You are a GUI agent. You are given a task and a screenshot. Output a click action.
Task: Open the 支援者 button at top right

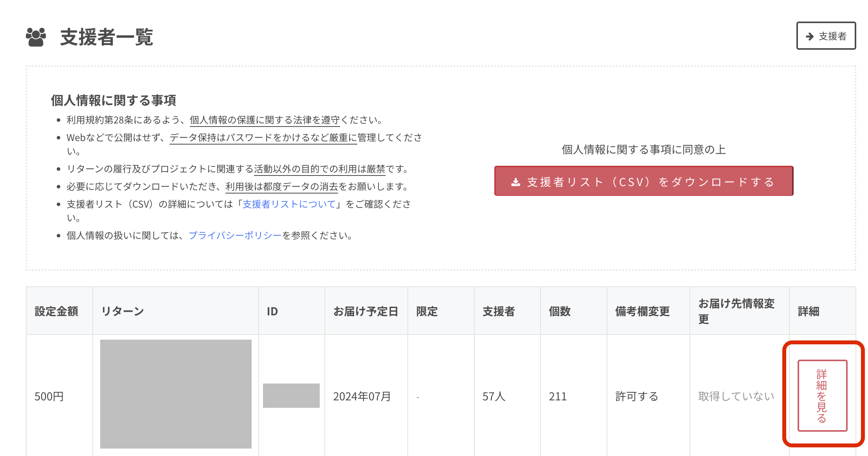(826, 36)
